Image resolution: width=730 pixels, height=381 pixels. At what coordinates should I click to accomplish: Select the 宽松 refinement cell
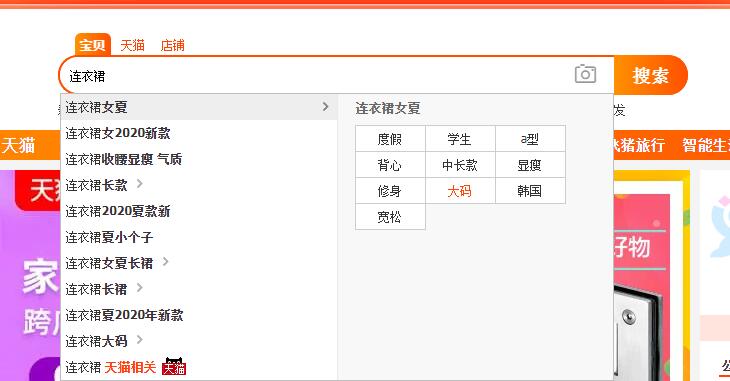pos(390,217)
